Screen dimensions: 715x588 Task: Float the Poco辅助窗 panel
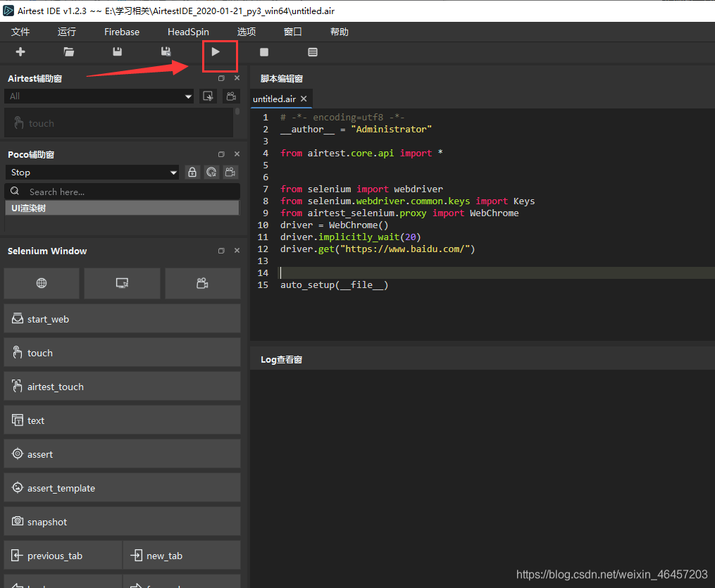point(221,154)
